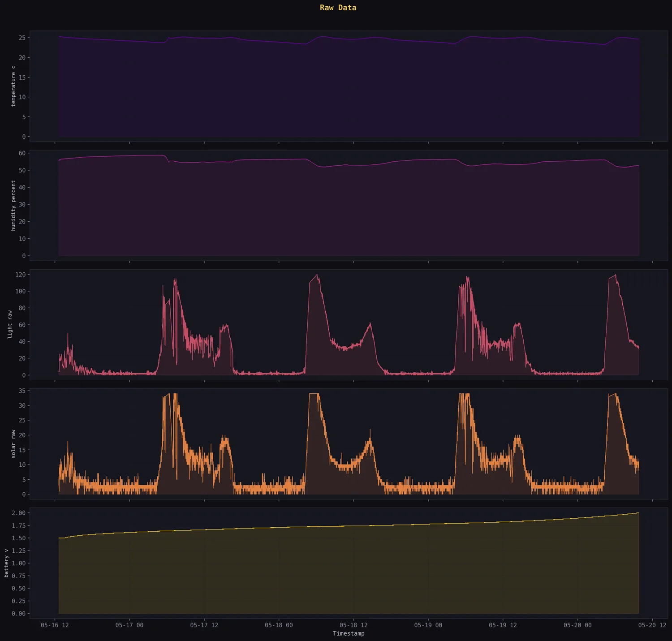Select the '05-17 12' time tick label

204,625
